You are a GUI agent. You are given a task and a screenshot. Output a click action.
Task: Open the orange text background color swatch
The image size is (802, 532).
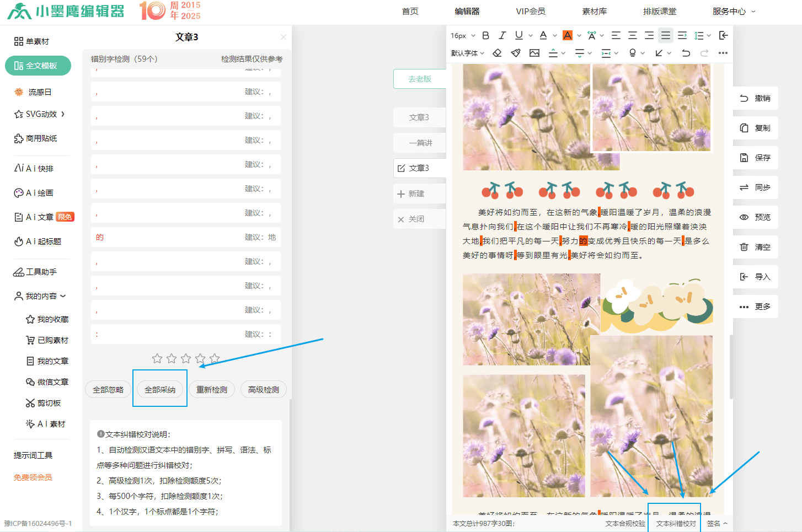pyautogui.click(x=567, y=35)
